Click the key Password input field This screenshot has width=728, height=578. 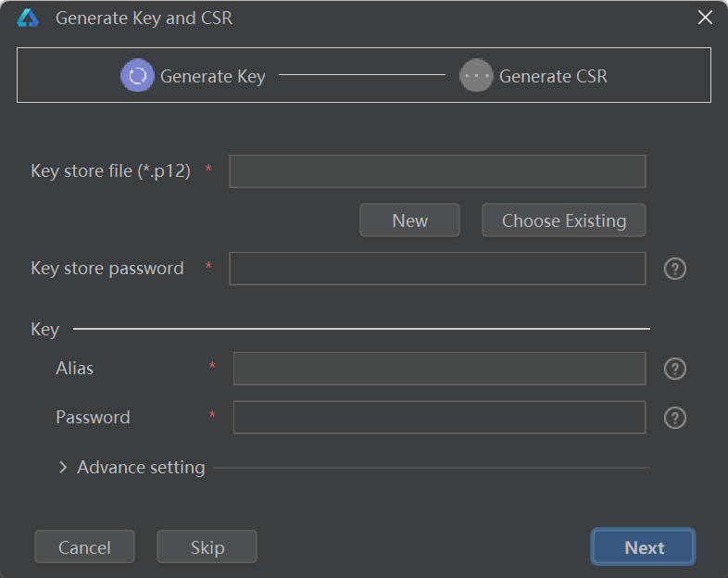click(x=439, y=418)
